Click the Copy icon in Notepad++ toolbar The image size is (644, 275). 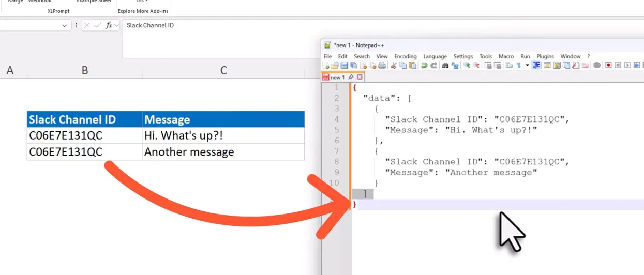point(403,65)
